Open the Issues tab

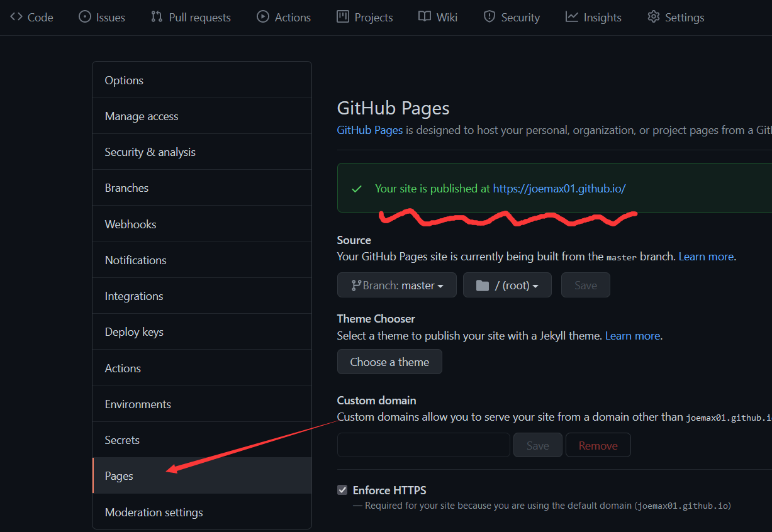(x=102, y=17)
